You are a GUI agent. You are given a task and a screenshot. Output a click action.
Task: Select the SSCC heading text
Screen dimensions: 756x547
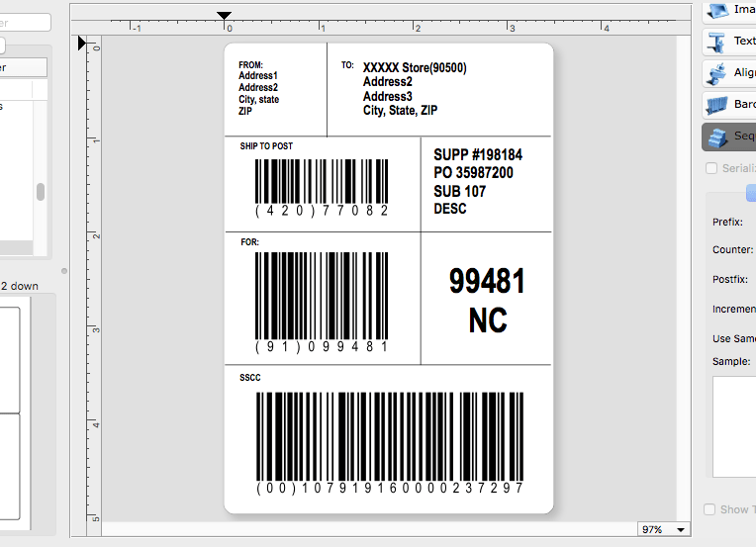point(249,377)
